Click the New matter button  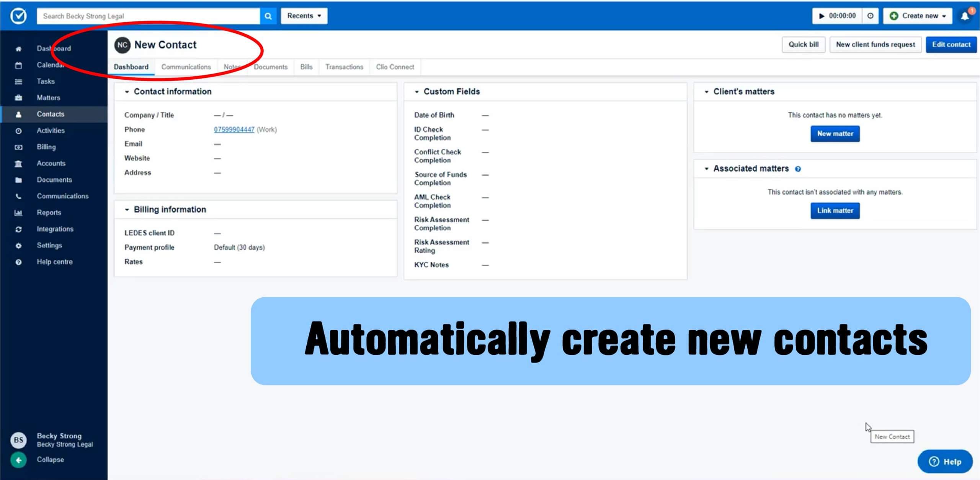pyautogui.click(x=835, y=134)
